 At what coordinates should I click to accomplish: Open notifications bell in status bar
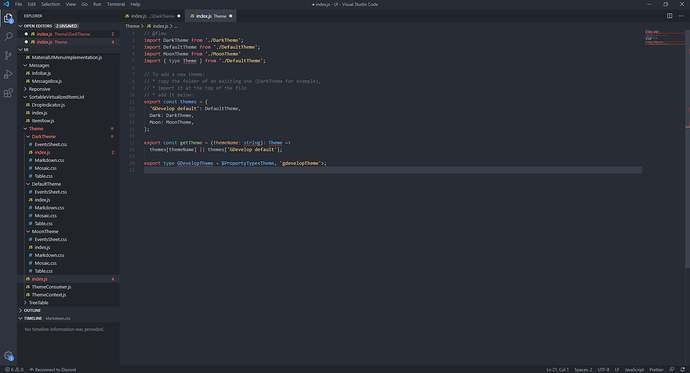pos(683,369)
